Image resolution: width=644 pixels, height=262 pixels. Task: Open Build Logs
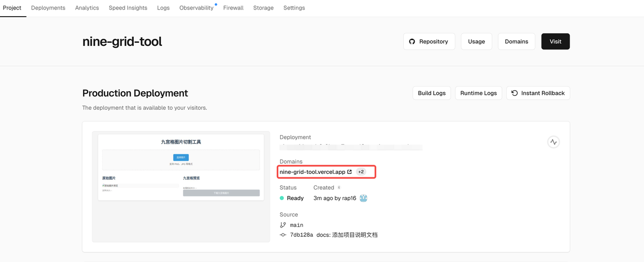[432, 93]
